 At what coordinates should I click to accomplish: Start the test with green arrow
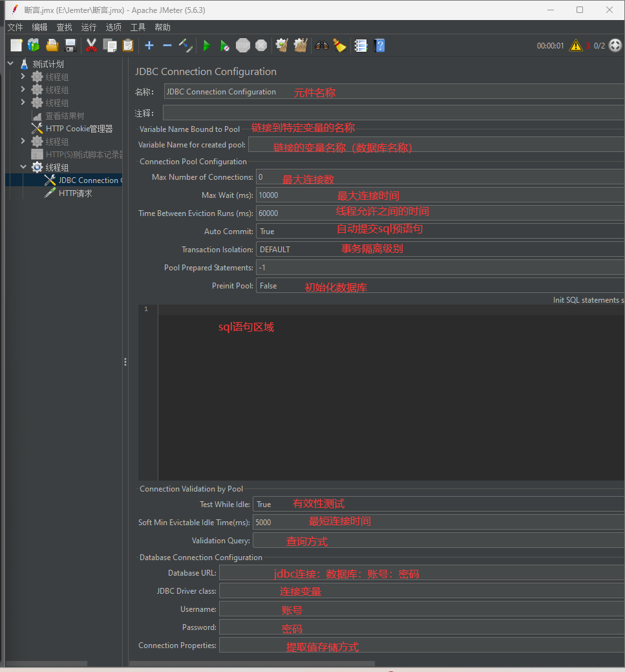tap(207, 45)
